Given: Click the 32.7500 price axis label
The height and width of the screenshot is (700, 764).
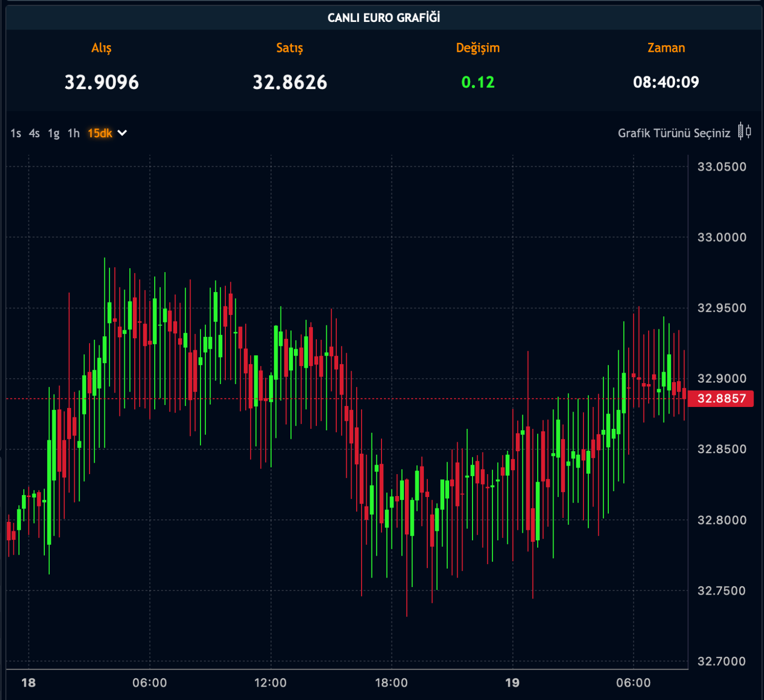Looking at the screenshot, I should [x=722, y=591].
